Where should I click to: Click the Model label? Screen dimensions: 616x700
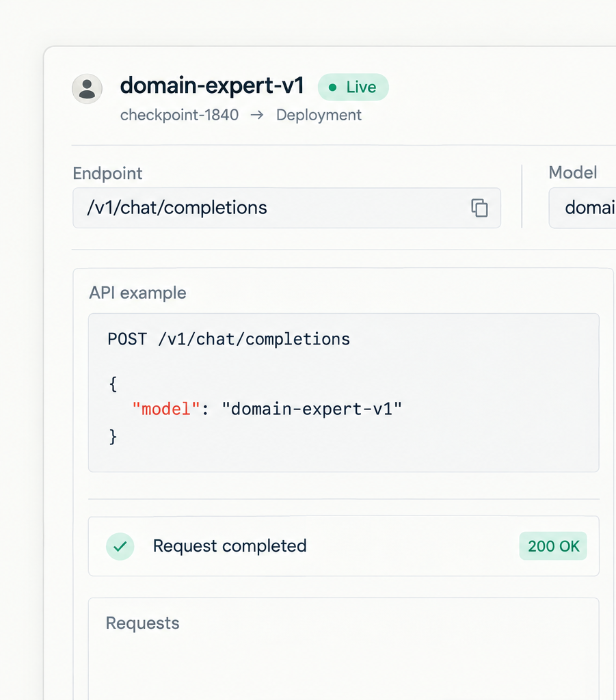click(573, 172)
